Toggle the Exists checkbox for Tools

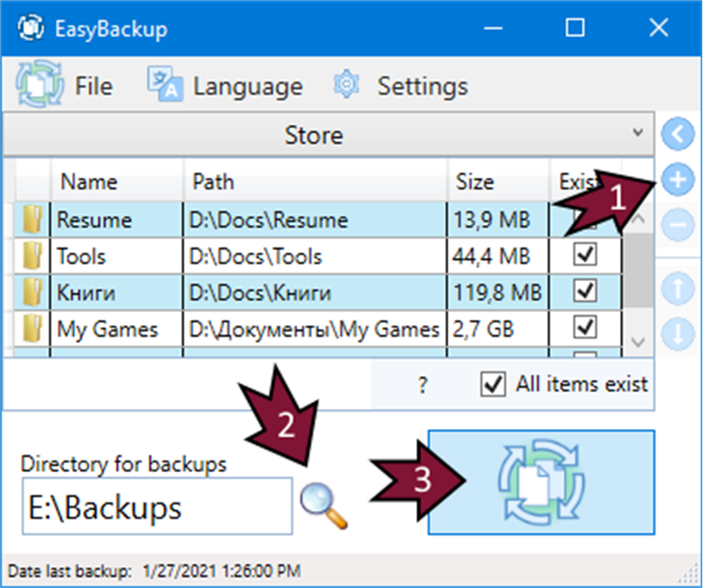(585, 255)
